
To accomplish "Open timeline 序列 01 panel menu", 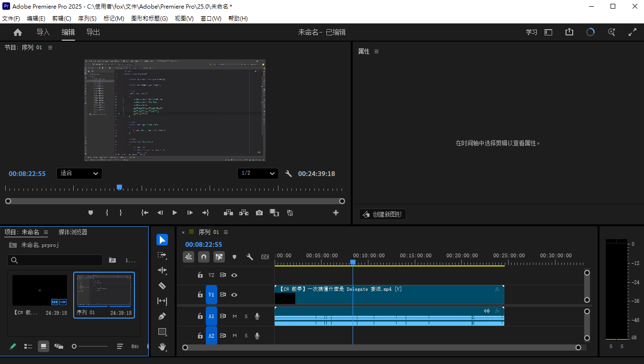I will [226, 232].
